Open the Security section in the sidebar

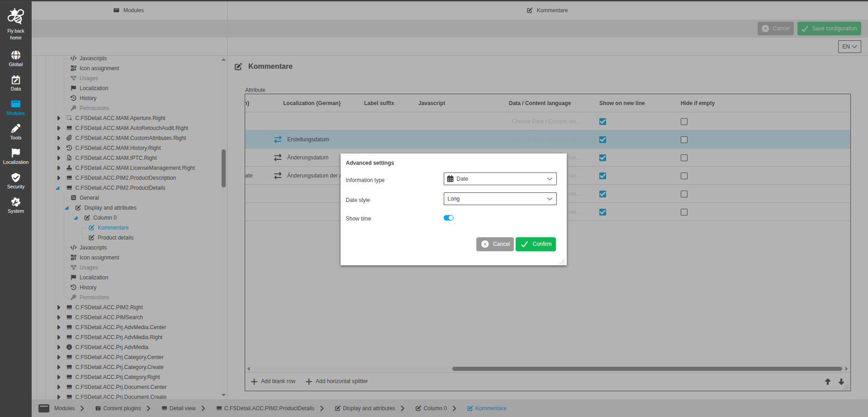pos(15,181)
